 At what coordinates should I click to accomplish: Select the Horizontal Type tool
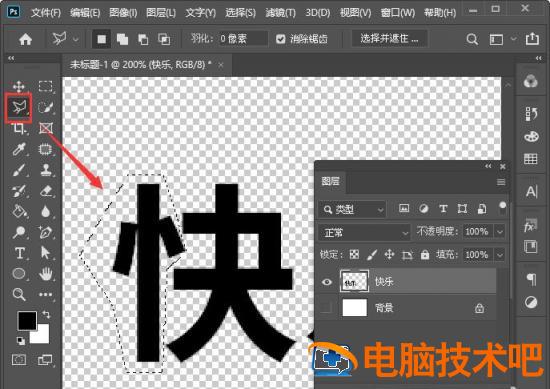[x=19, y=253]
